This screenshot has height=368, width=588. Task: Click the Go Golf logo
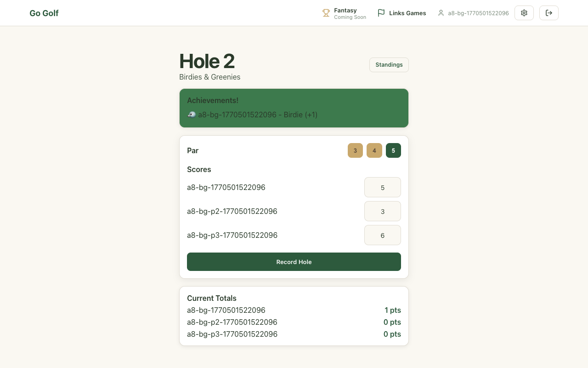[x=44, y=13]
